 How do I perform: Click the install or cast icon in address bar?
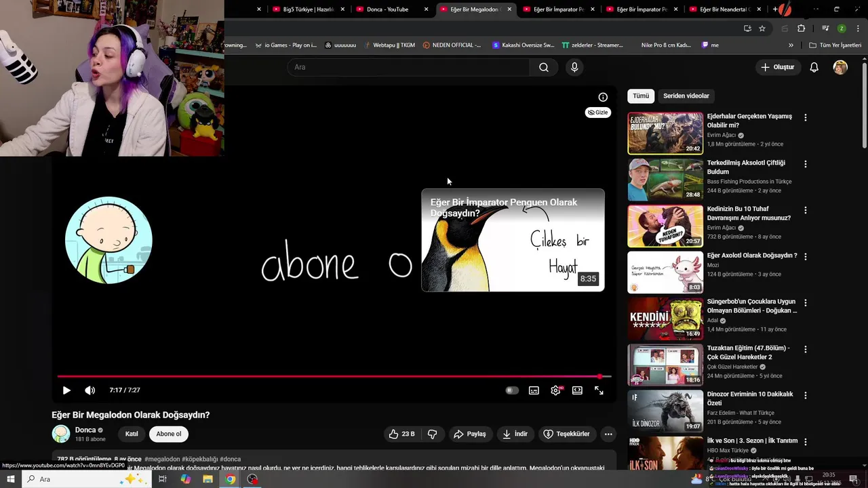click(x=747, y=28)
